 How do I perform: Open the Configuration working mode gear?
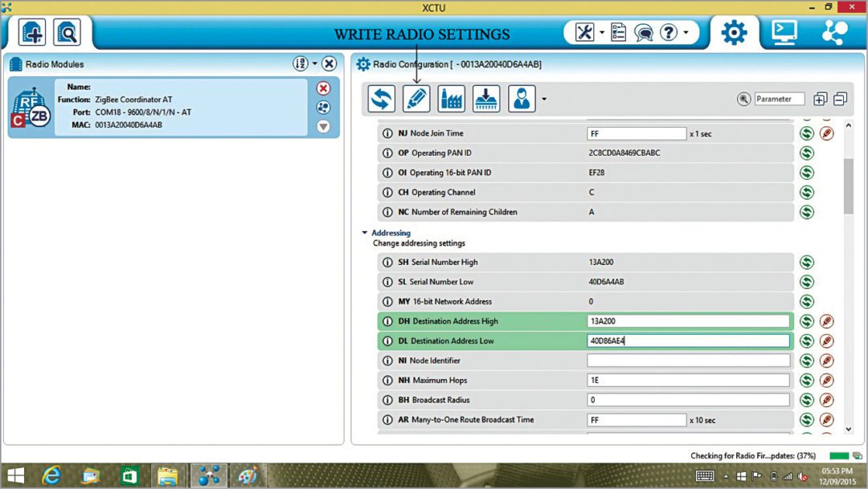pyautogui.click(x=733, y=32)
